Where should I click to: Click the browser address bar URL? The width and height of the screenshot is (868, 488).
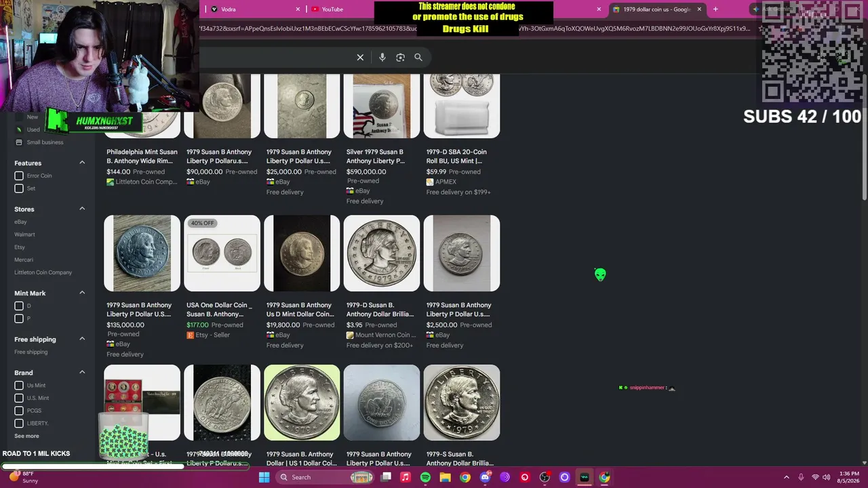click(x=475, y=28)
